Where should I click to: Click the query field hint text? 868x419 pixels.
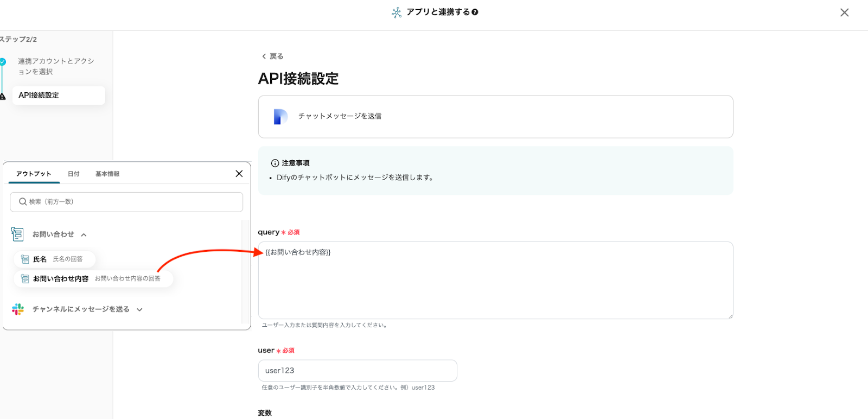click(x=324, y=326)
